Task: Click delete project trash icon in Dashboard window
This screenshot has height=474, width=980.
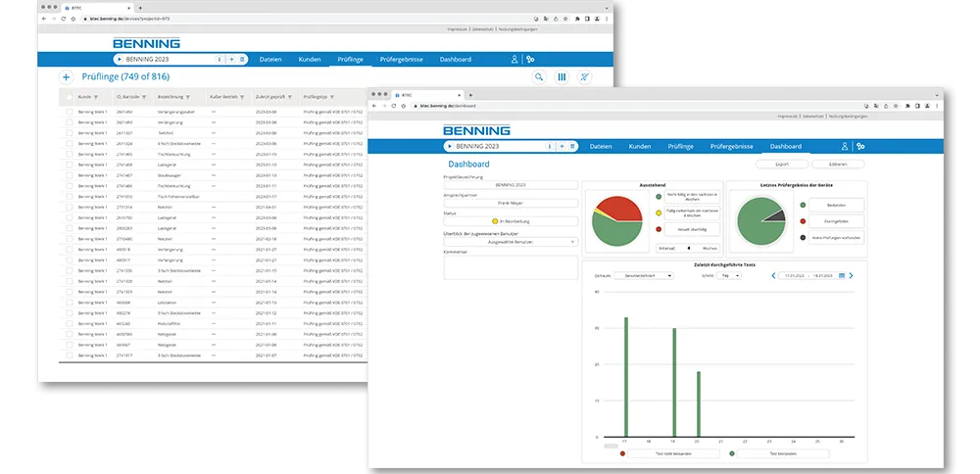Action: [x=572, y=146]
